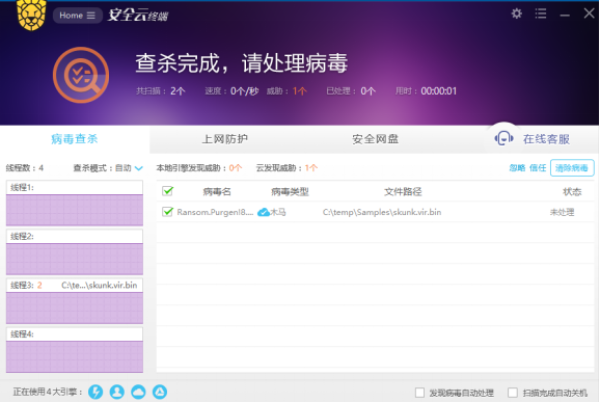Click the second scan engine icon
600x402 pixels.
(116, 391)
